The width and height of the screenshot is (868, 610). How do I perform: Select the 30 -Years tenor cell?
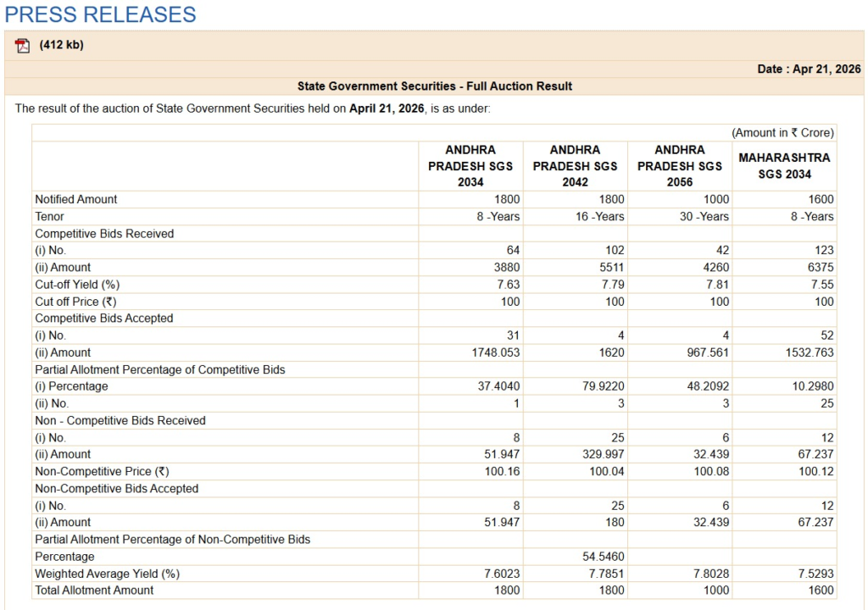(x=704, y=217)
